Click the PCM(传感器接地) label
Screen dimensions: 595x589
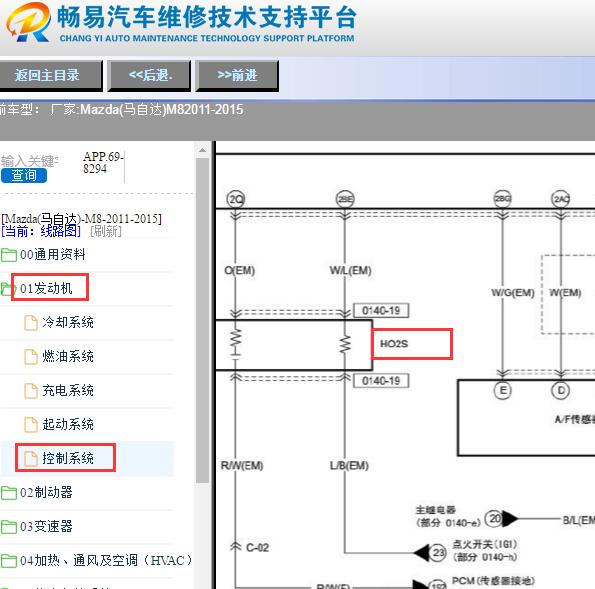493,581
